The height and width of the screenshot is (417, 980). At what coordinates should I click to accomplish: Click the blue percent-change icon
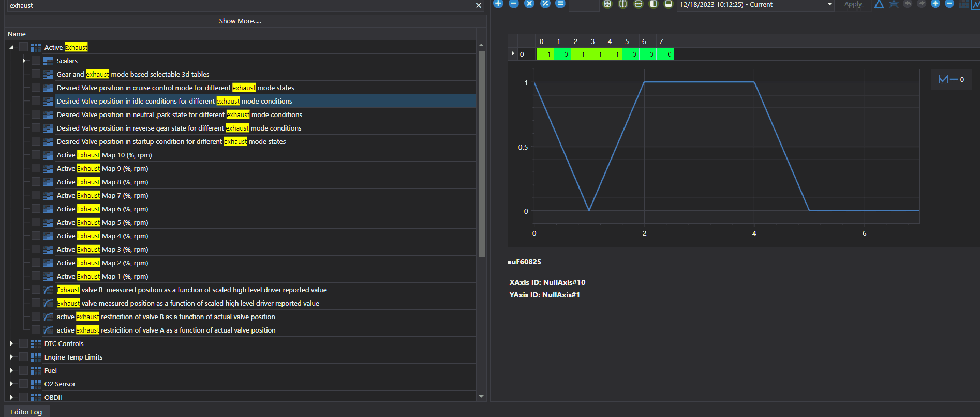click(x=545, y=4)
